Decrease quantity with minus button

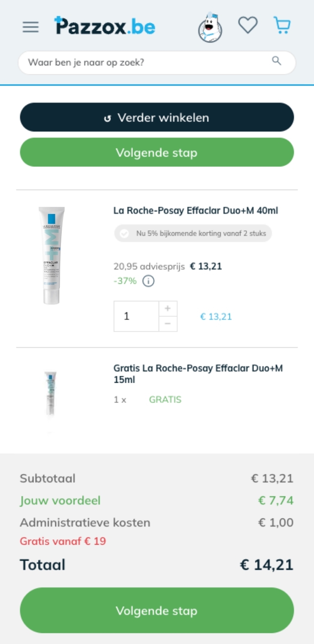pyautogui.click(x=168, y=323)
